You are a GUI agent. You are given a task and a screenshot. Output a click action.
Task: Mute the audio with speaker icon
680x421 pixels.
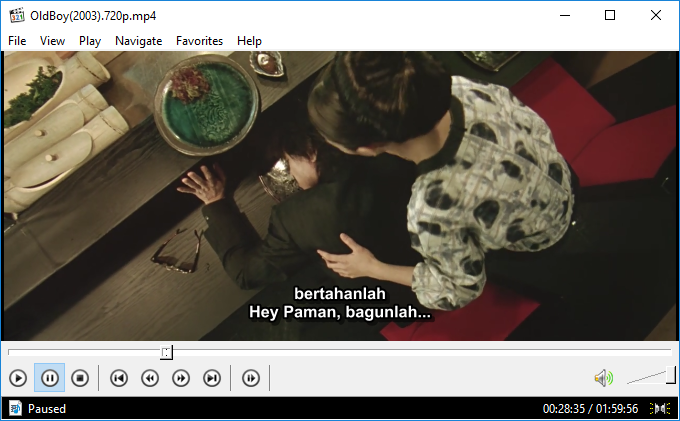coord(604,378)
